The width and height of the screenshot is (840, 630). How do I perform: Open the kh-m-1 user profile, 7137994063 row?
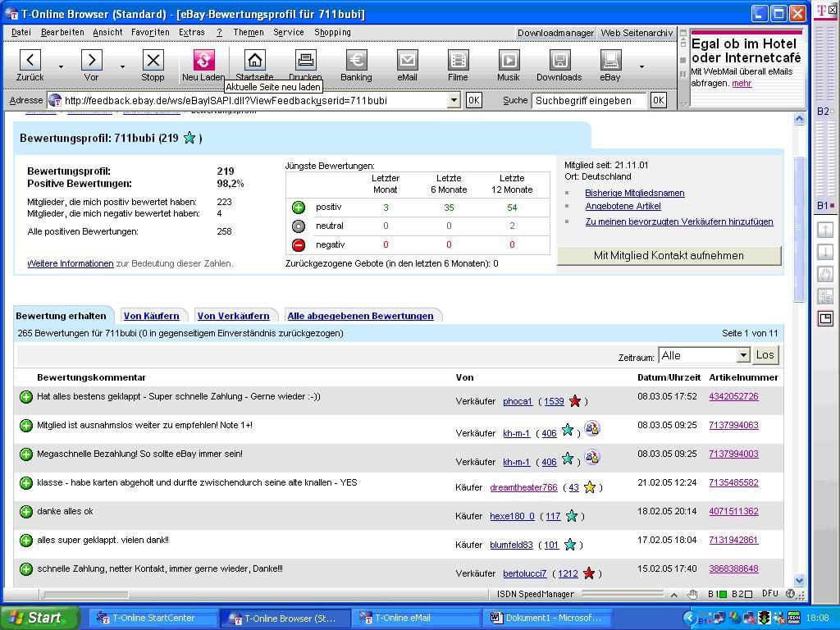pyautogui.click(x=517, y=433)
